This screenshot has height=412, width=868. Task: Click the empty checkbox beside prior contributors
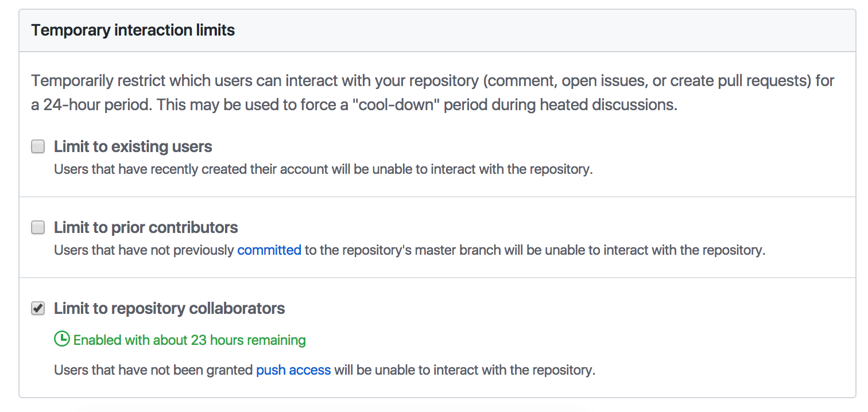click(37, 227)
